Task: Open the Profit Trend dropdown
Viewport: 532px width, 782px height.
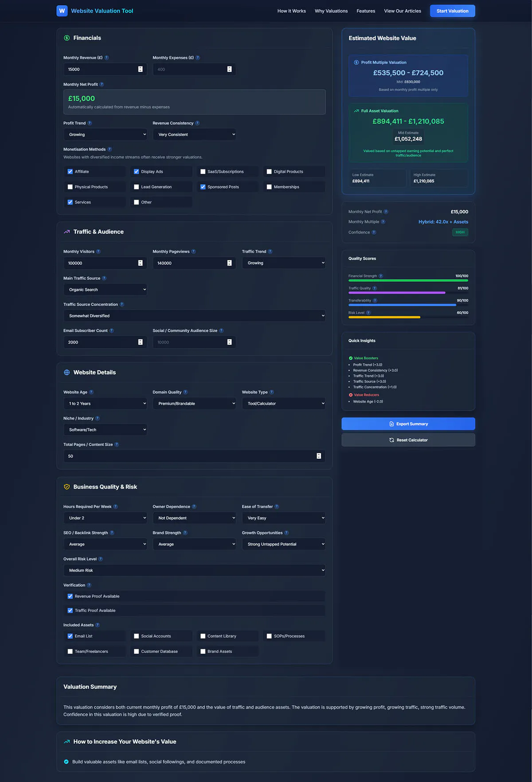Action: click(106, 134)
